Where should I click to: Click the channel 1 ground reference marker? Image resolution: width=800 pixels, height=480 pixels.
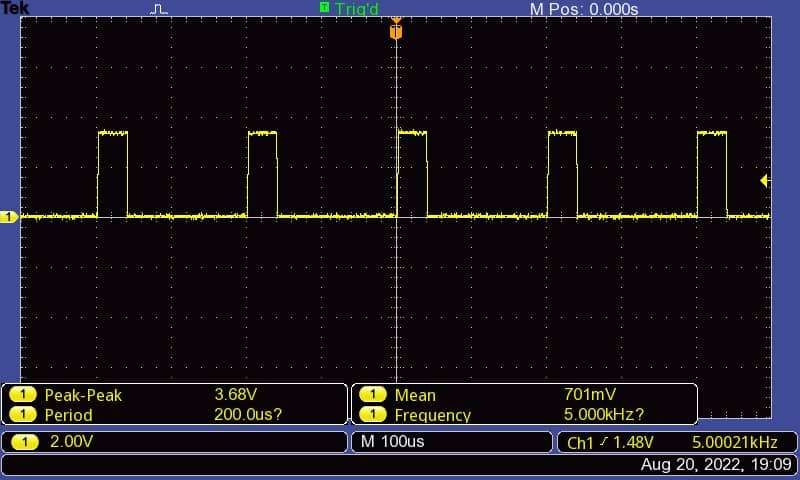[x=9, y=217]
